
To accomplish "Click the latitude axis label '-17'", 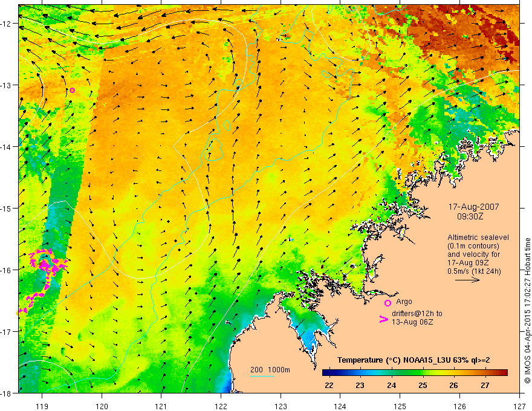I will 5,331.
